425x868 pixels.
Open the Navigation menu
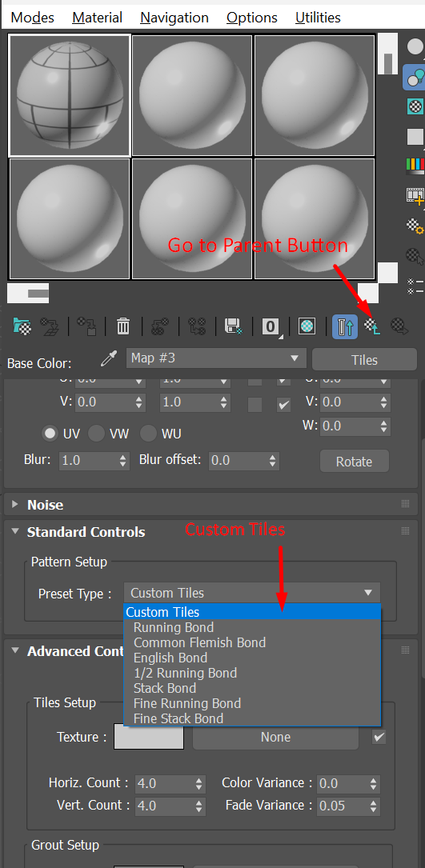[x=174, y=18]
